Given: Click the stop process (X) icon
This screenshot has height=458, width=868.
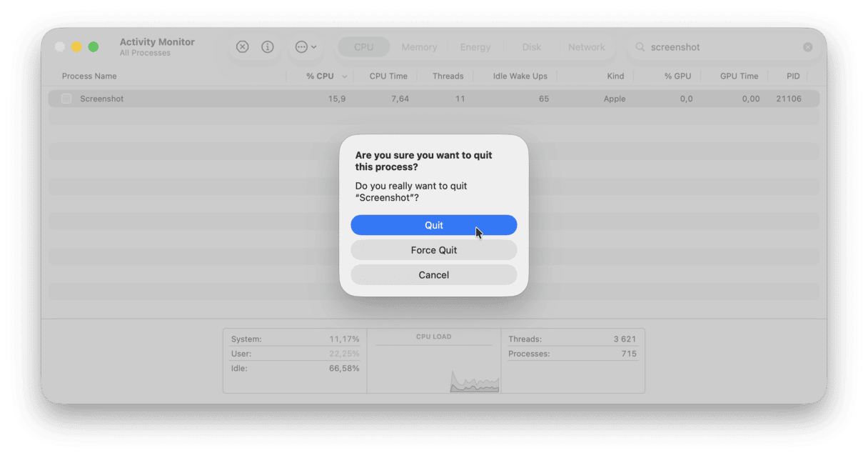Looking at the screenshot, I should (242, 46).
